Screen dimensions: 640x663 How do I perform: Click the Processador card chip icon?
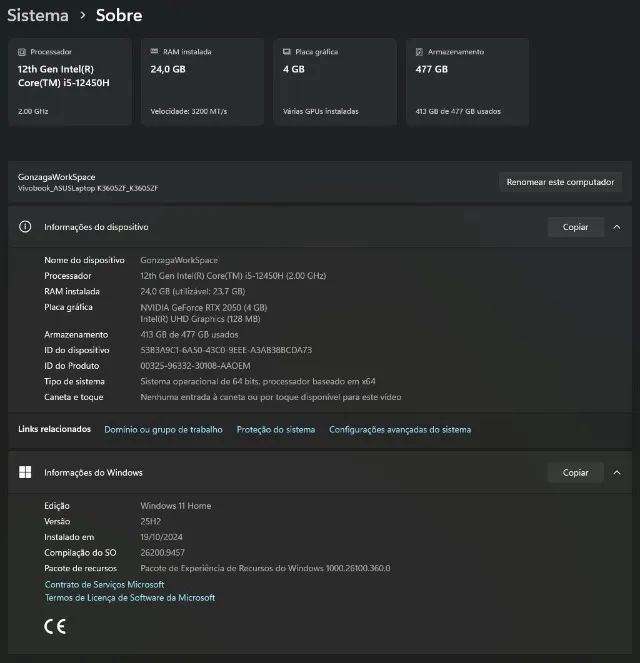[x=22, y=52]
